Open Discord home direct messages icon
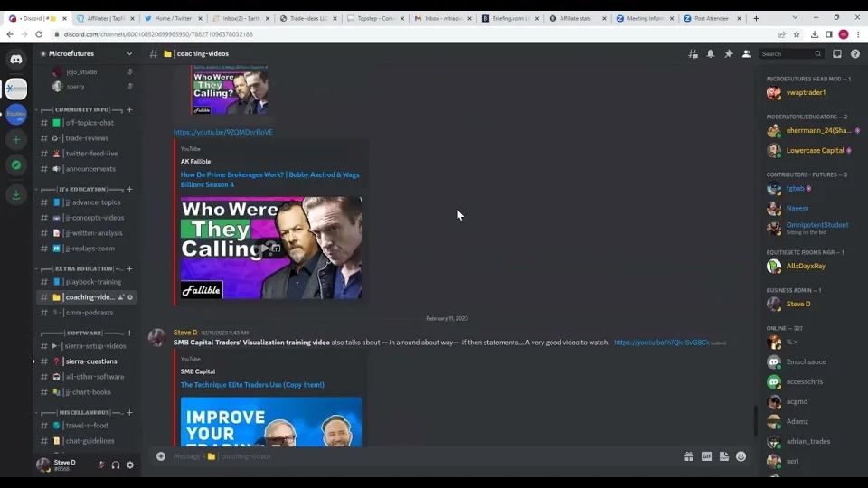The width and height of the screenshot is (868, 488). tap(16, 59)
